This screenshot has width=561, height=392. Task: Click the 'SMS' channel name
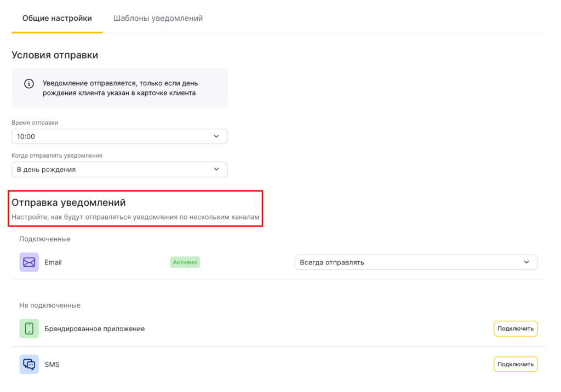pos(52,364)
